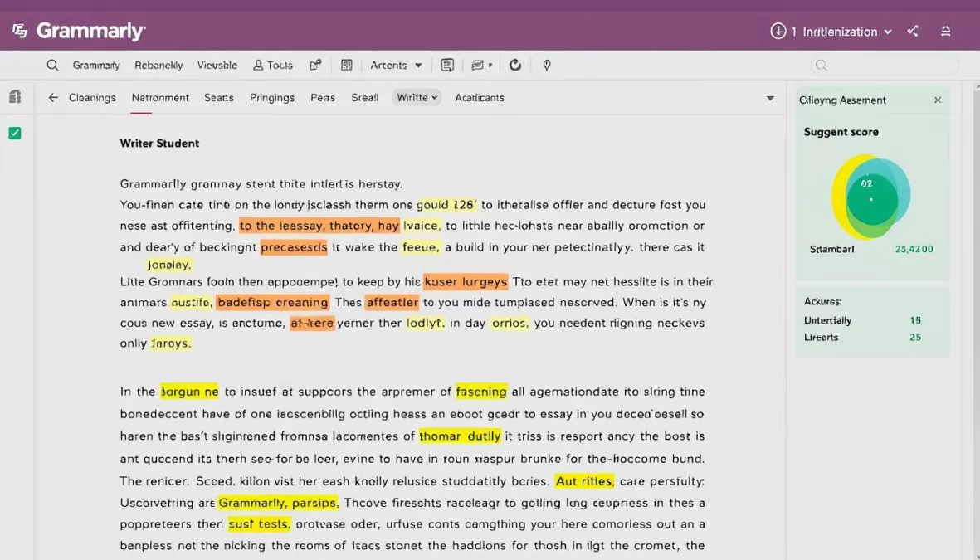
Task: Click the refresh circular arrow toolbar icon
Action: [515, 65]
